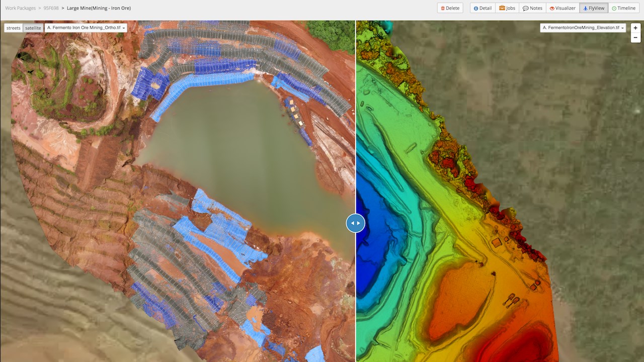Open the Jobs tab
Image resolution: width=644 pixels, height=362 pixels.
507,8
